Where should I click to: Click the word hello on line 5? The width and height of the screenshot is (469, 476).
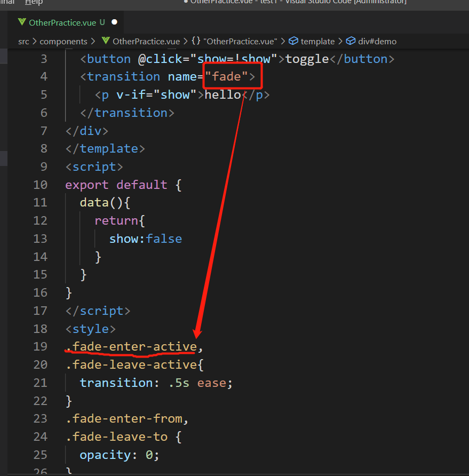pos(223,94)
